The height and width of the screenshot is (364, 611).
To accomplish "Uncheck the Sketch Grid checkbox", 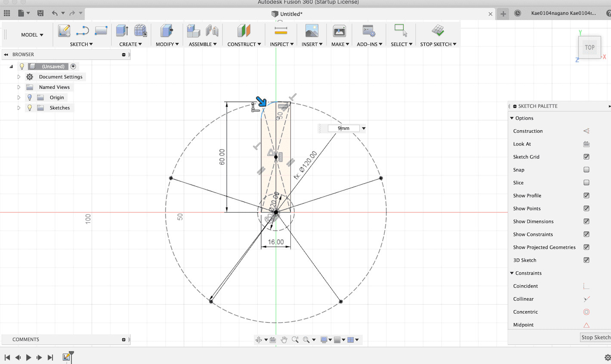I will pyautogui.click(x=586, y=157).
